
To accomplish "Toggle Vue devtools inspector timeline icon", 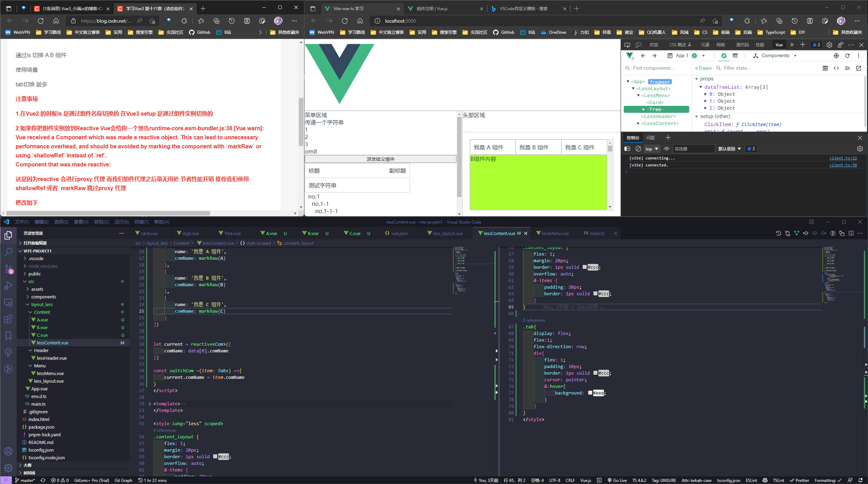I will [x=735, y=56].
